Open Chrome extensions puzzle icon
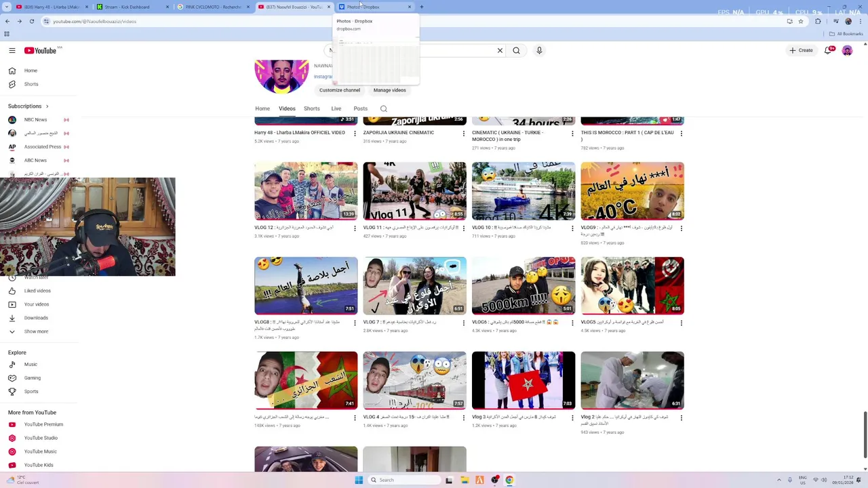The image size is (868, 488). (818, 21)
